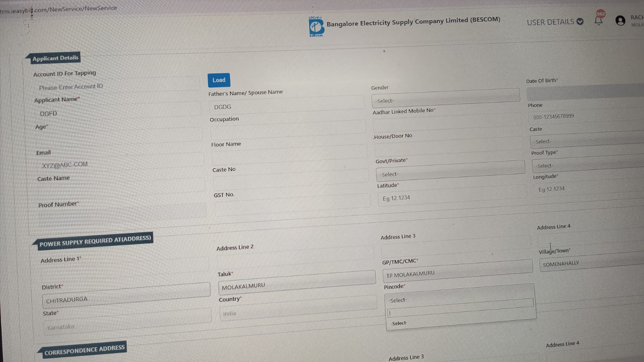The height and width of the screenshot is (362, 644).
Task: Click the user profile avatar icon
Action: coord(620,21)
